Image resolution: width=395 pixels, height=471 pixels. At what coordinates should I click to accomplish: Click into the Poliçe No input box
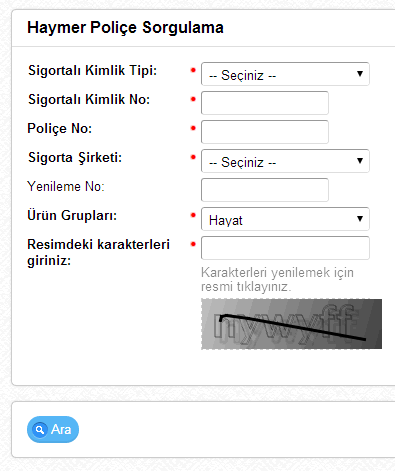click(265, 132)
